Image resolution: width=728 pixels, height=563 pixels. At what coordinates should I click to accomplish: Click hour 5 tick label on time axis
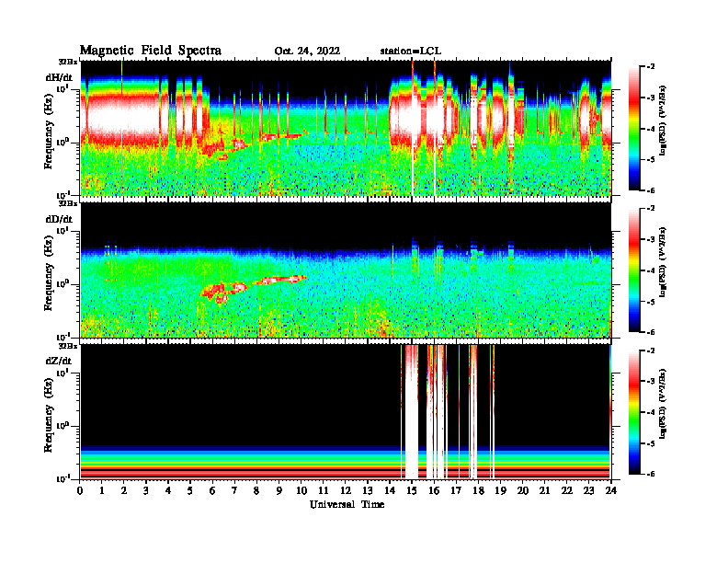coord(191,491)
